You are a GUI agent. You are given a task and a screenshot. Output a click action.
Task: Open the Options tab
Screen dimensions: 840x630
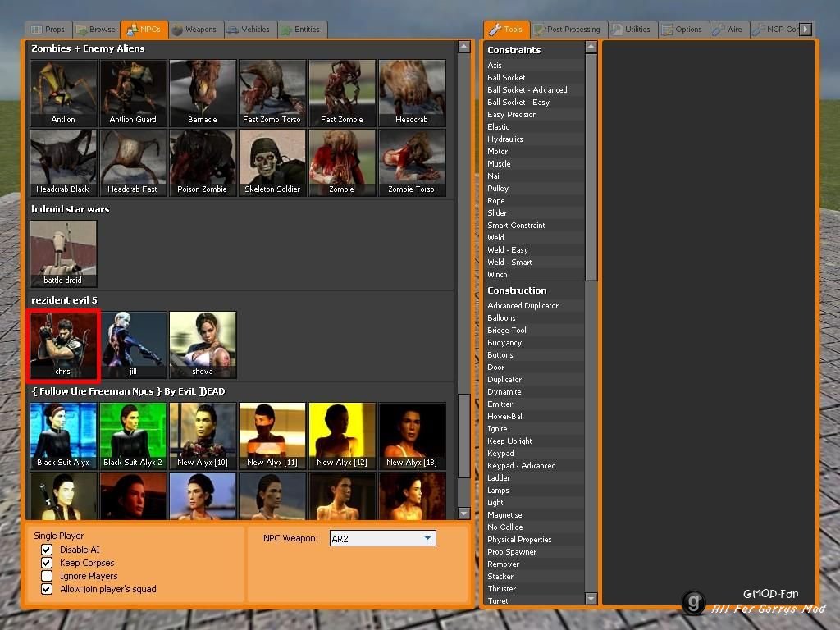[682, 30]
